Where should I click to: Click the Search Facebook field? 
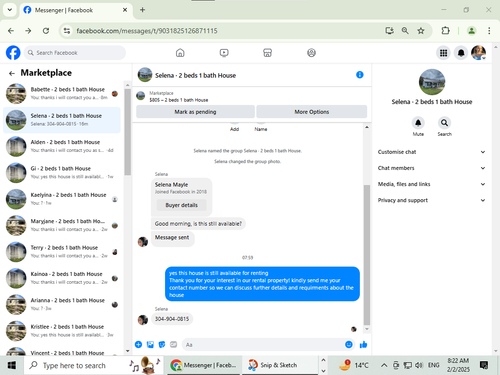[x=75, y=53]
